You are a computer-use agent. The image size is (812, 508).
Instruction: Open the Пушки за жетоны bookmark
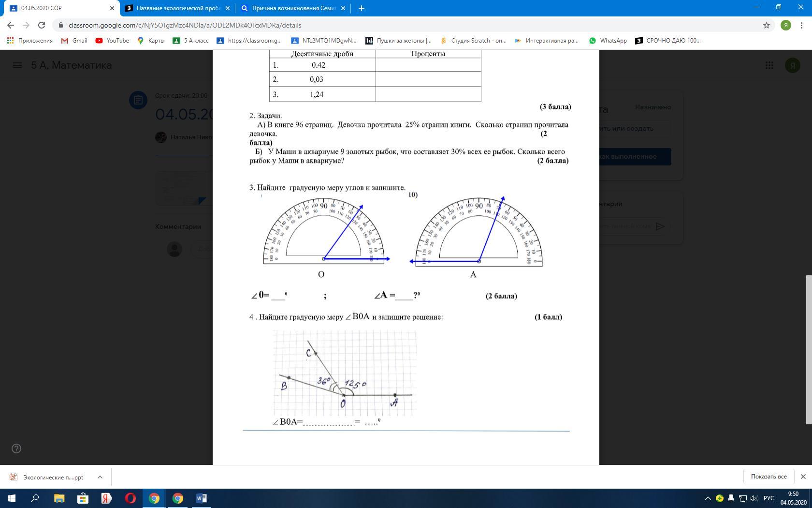(399, 41)
